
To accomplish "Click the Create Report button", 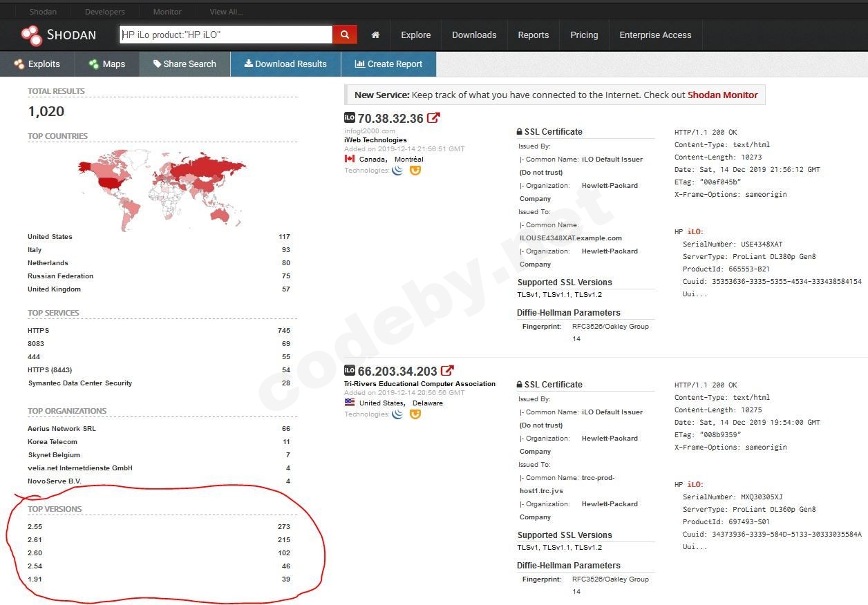I will [x=388, y=64].
